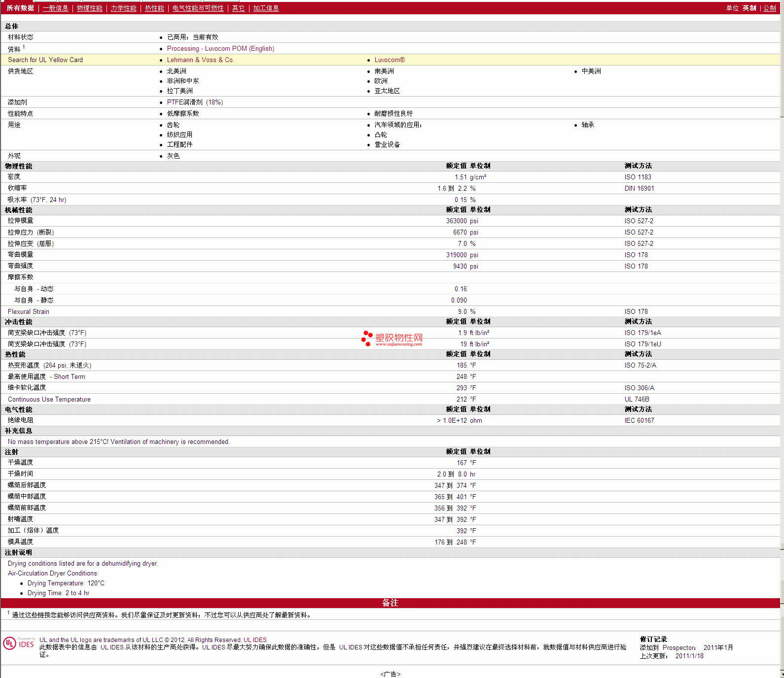Viewport: 784px width, 678px height.
Task: Open the 所有数据 tab
Action: point(20,8)
